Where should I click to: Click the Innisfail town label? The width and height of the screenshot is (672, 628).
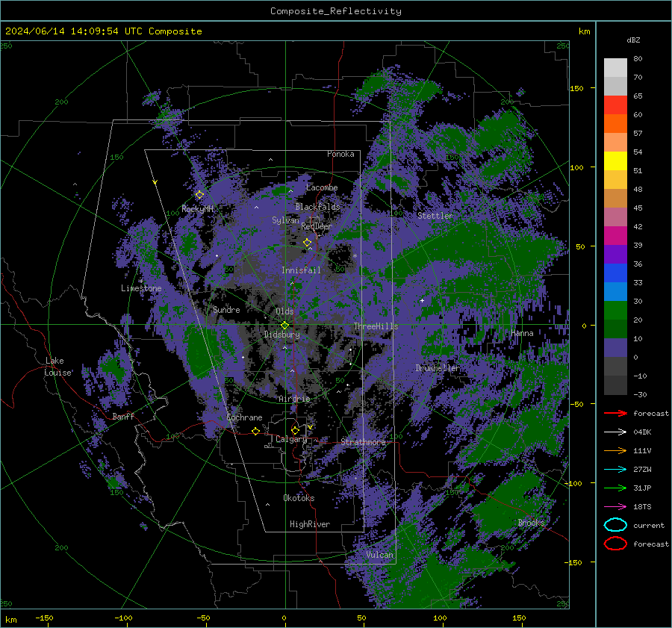tap(301, 270)
